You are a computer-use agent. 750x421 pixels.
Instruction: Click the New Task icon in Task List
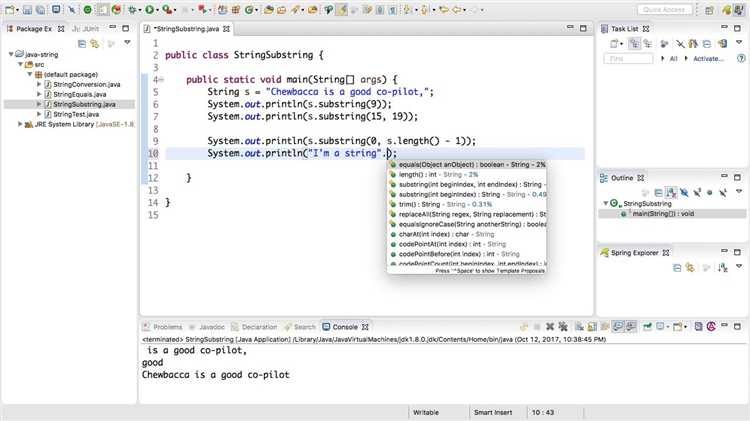[x=614, y=44]
